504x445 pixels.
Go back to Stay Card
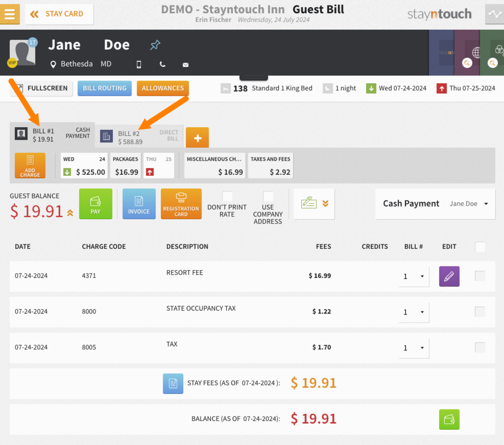(59, 14)
